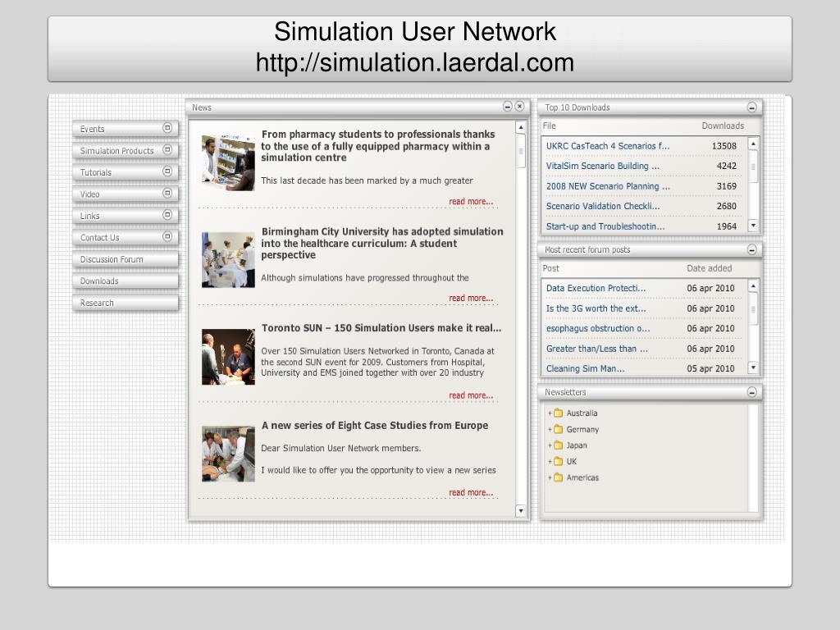840x630 pixels.
Task: Click downloads list scroll up arrow
Action: [753, 144]
